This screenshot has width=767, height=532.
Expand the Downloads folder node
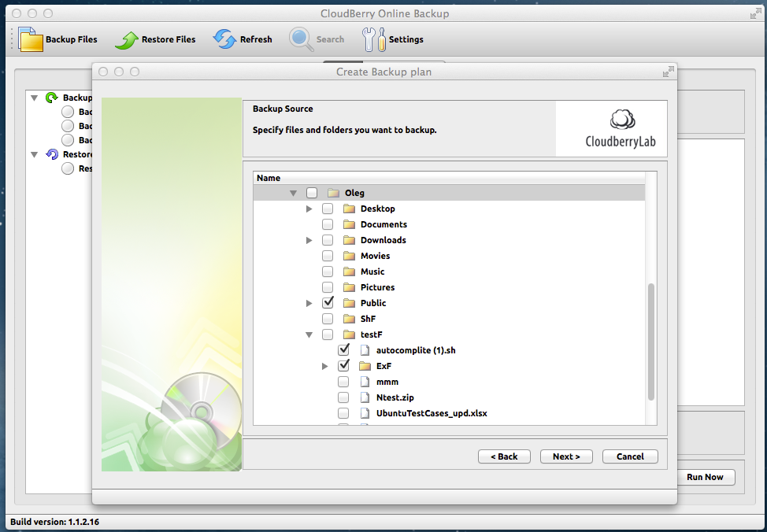pyautogui.click(x=309, y=240)
